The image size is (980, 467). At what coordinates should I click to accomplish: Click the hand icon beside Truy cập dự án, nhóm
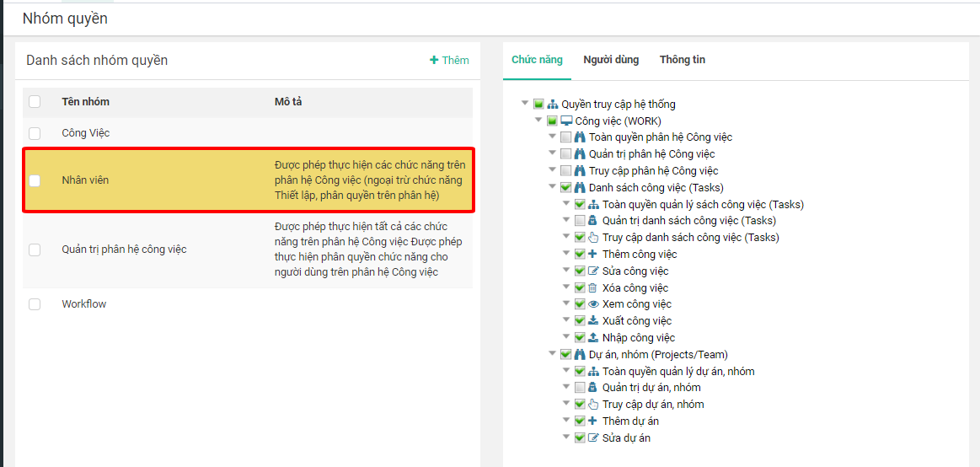(593, 405)
